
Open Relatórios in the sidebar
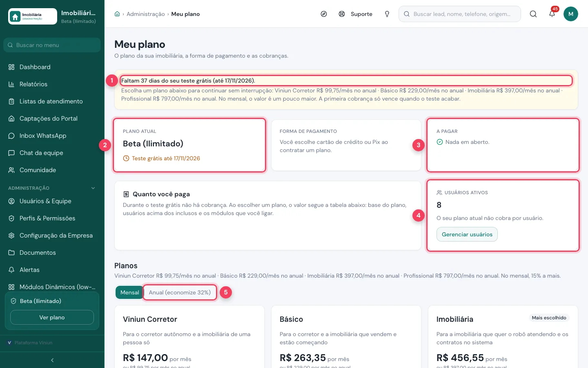(x=52, y=84)
